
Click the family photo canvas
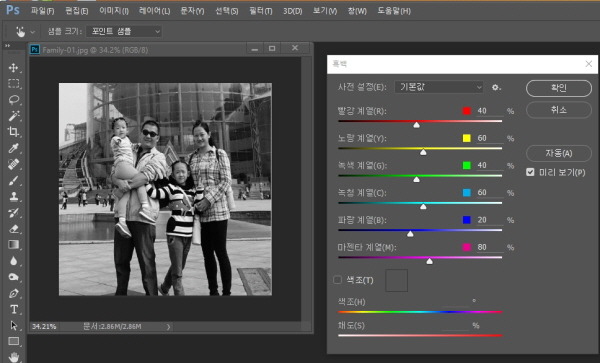point(165,189)
